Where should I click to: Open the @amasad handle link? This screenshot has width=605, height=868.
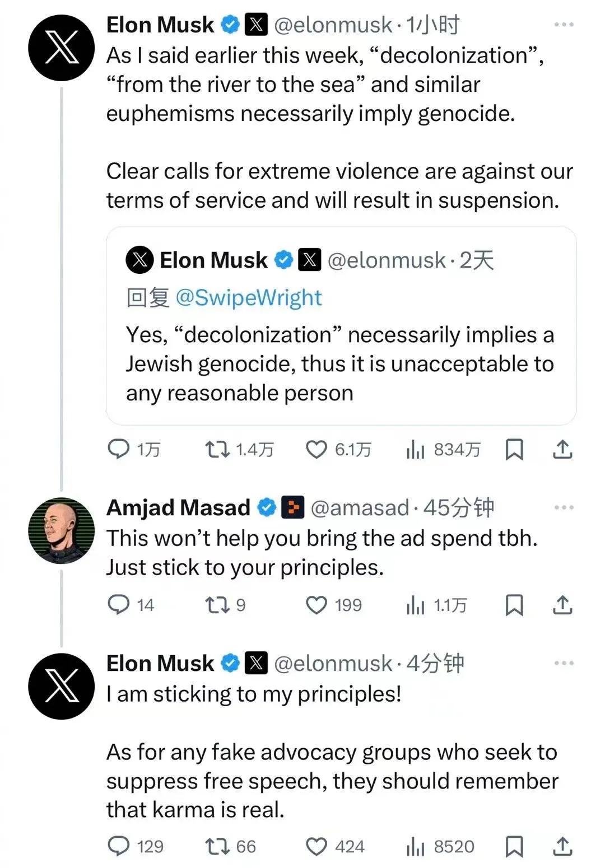[360, 508]
